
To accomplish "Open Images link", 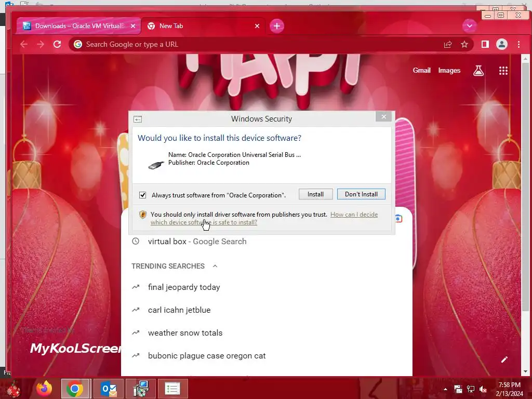I will point(449,70).
